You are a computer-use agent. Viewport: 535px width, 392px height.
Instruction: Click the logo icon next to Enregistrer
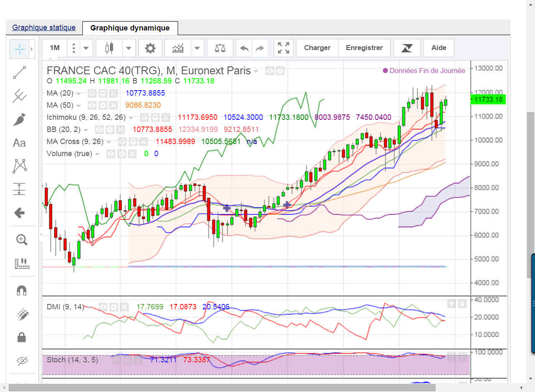point(406,48)
